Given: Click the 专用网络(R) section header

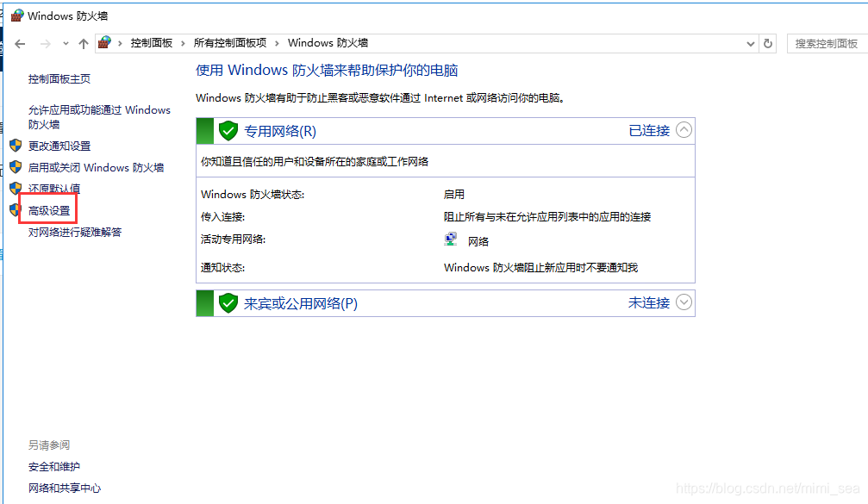Looking at the screenshot, I should [446, 131].
